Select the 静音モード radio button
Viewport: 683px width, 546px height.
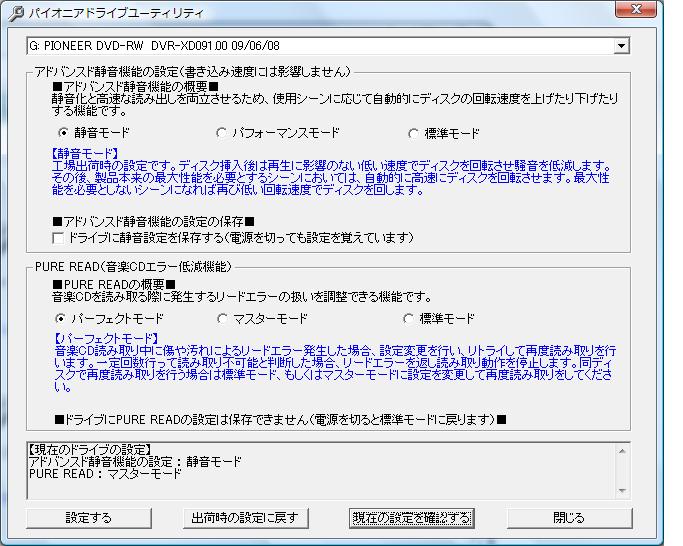65,132
